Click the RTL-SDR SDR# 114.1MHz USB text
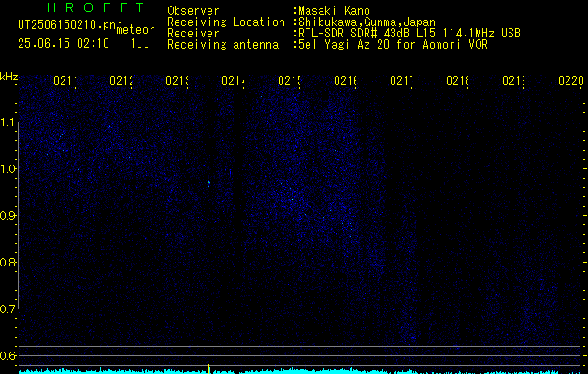 pyautogui.click(x=409, y=34)
